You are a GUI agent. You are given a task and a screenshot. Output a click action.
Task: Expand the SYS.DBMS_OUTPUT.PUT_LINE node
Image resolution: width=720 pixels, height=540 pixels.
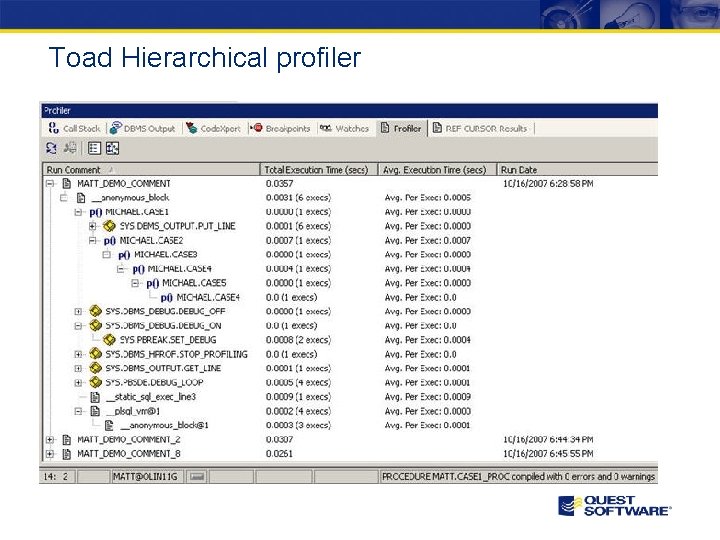pyautogui.click(x=92, y=226)
